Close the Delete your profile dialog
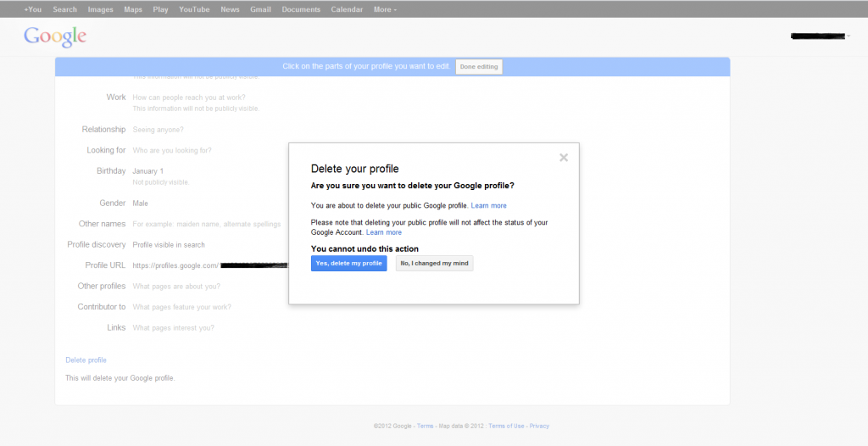 [x=564, y=158]
